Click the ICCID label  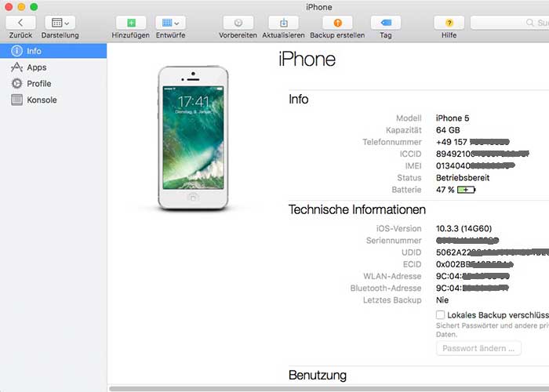coord(410,154)
